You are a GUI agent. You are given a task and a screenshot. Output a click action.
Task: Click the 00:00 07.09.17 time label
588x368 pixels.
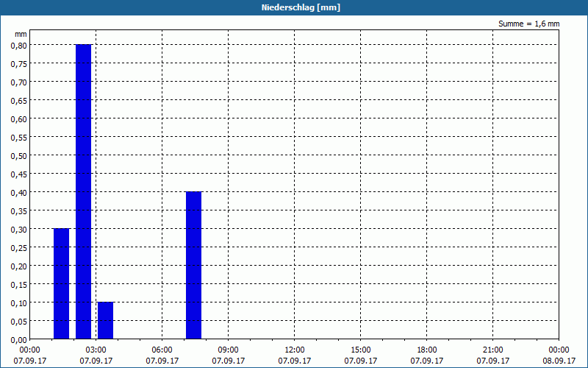[29, 355]
